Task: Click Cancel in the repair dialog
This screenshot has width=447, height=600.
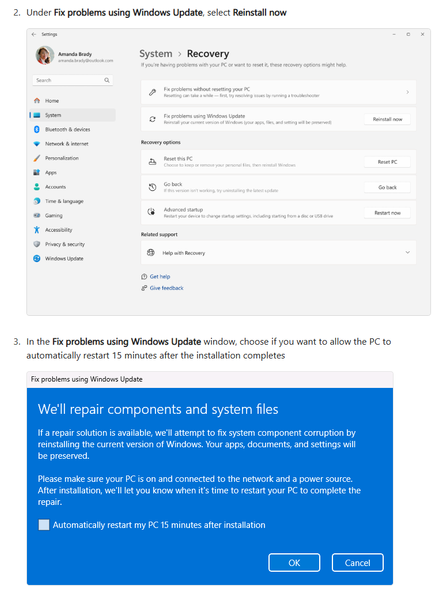Action: (357, 562)
